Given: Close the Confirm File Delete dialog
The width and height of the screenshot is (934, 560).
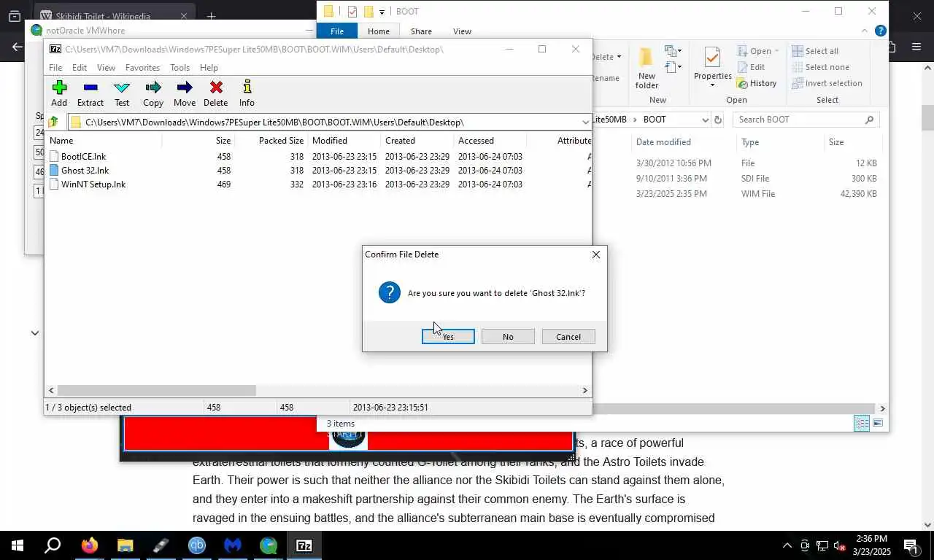Looking at the screenshot, I should pyautogui.click(x=596, y=254).
